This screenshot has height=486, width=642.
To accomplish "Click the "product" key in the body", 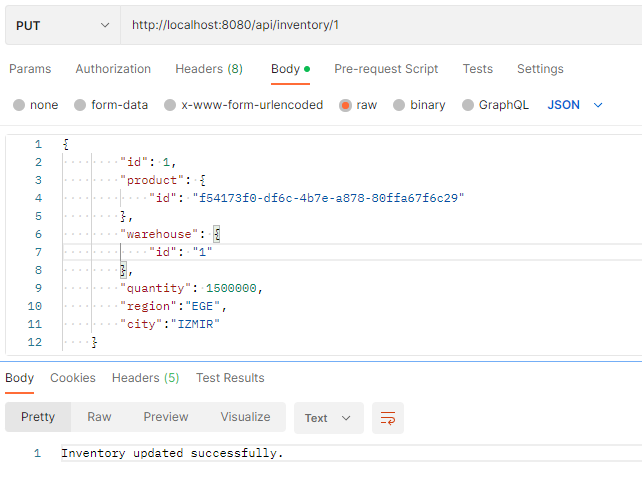I will [x=152, y=180].
